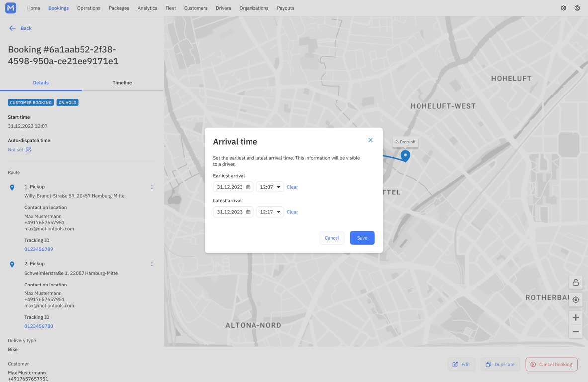Click the 2. Pickup location pin

pyautogui.click(x=12, y=264)
